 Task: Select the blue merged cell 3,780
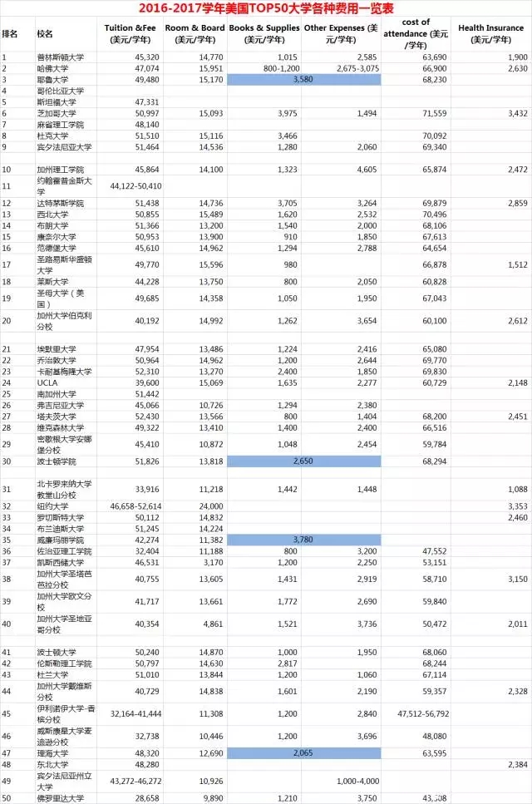coord(304,540)
